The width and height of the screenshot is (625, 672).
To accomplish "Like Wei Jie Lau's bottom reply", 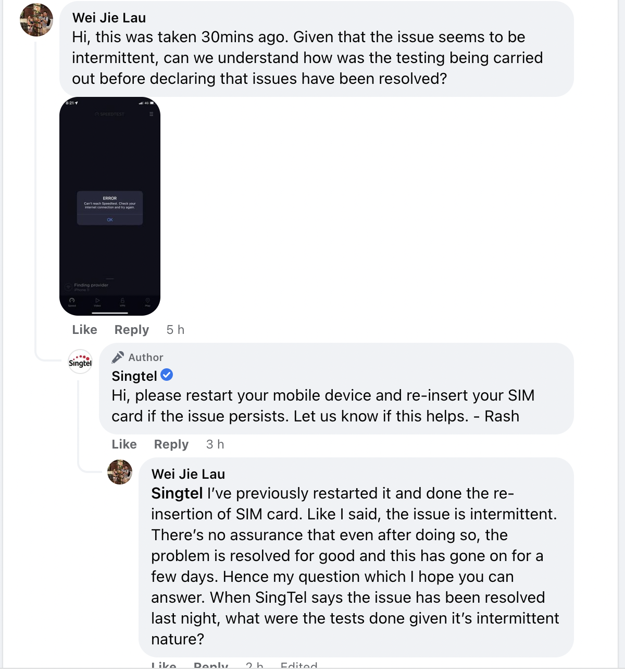I will (x=164, y=665).
